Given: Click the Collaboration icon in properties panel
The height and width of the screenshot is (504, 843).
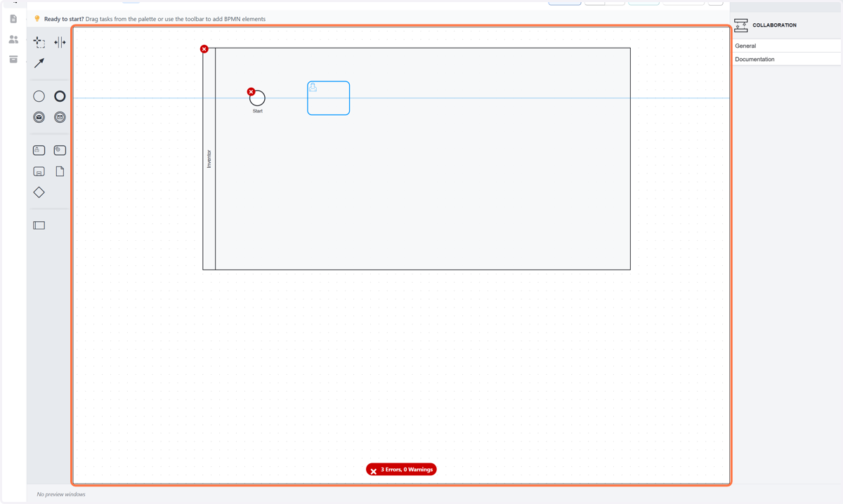Looking at the screenshot, I should [741, 26].
